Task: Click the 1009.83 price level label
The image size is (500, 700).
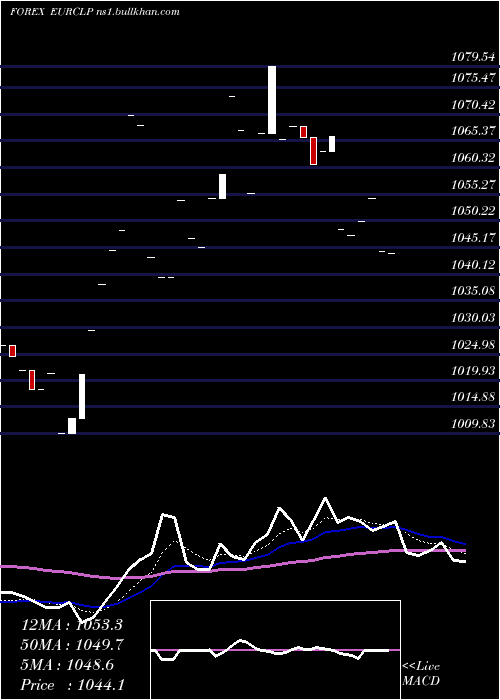Action: pyautogui.click(x=473, y=423)
